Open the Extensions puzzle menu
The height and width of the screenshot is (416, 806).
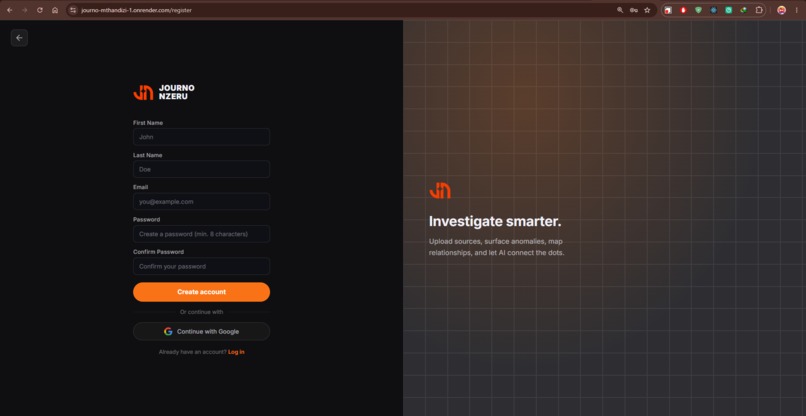[759, 10]
